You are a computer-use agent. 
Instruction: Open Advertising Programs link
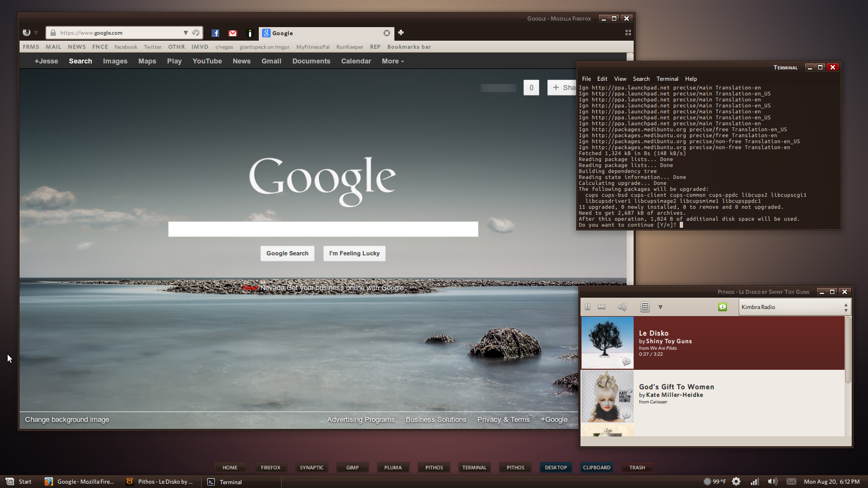point(361,420)
